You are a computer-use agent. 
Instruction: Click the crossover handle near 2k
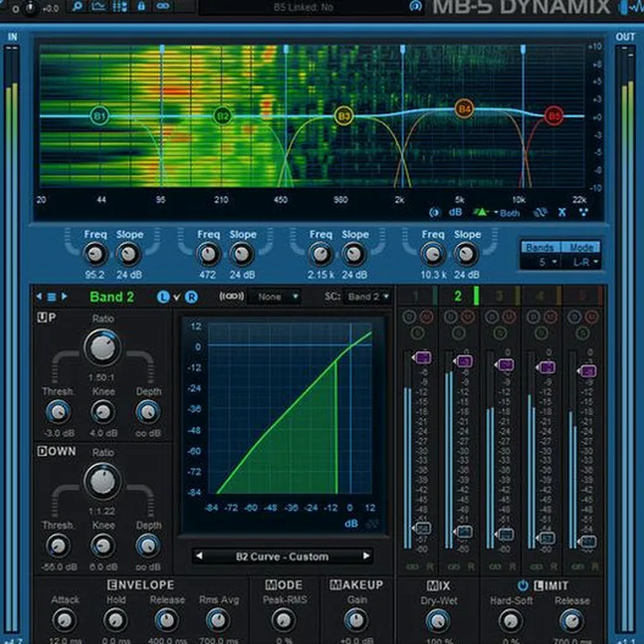coord(402,49)
